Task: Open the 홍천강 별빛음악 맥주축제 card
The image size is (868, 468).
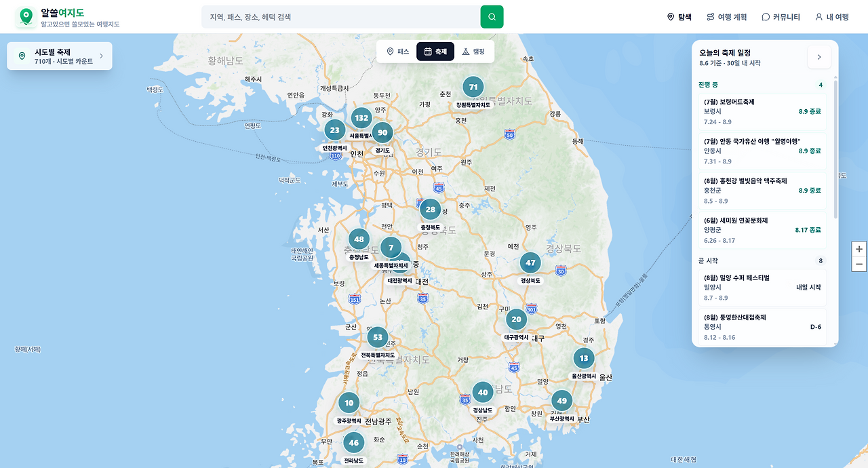Action: pos(762,191)
